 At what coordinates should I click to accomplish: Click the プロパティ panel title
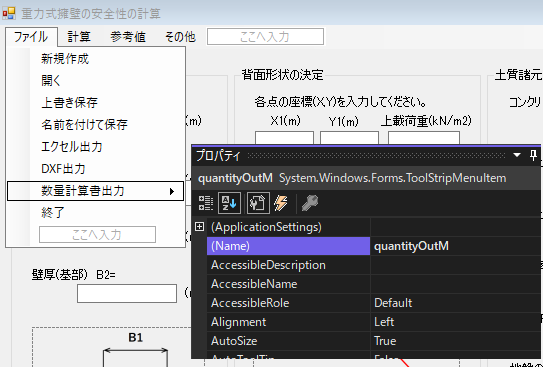pyautogui.click(x=218, y=155)
